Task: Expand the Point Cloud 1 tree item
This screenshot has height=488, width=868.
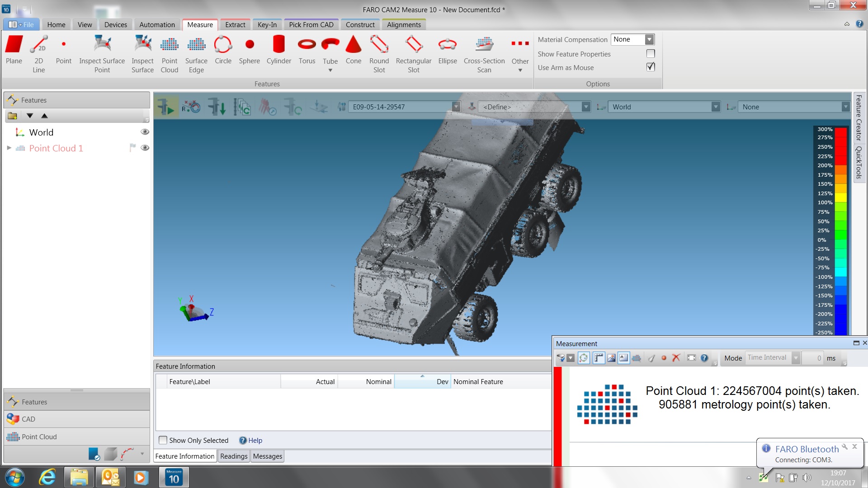Action: point(9,148)
